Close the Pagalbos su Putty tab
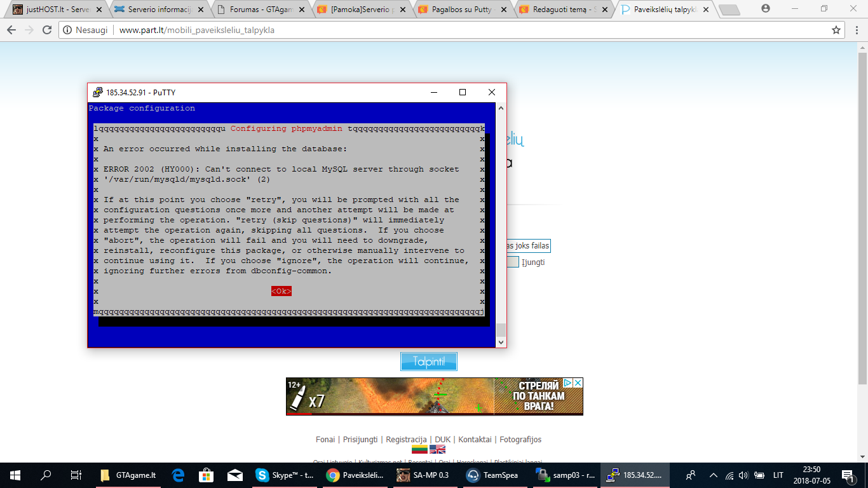This screenshot has width=868, height=488. (x=505, y=10)
